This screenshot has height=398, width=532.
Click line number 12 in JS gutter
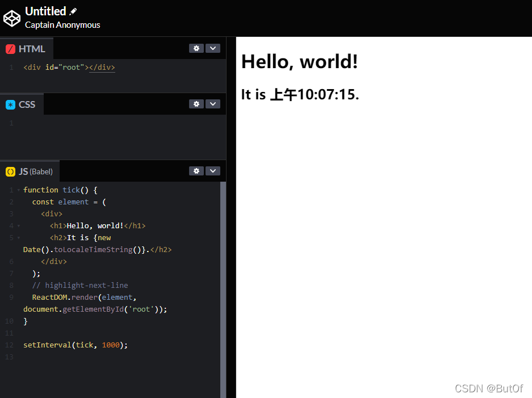tap(9, 345)
